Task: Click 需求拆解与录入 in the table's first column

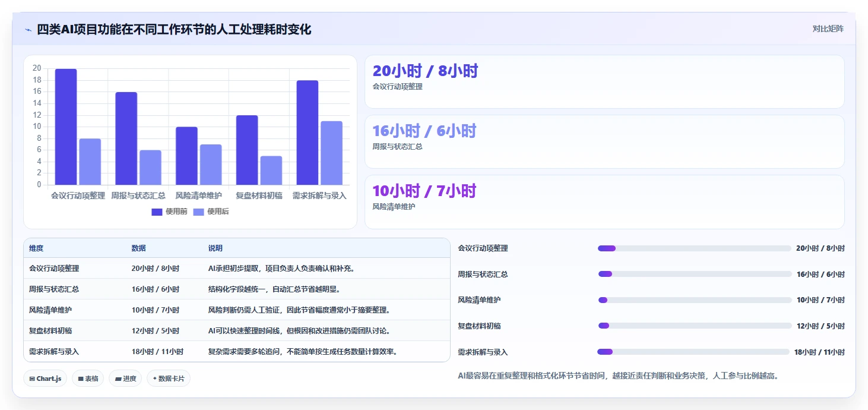Action: point(54,352)
